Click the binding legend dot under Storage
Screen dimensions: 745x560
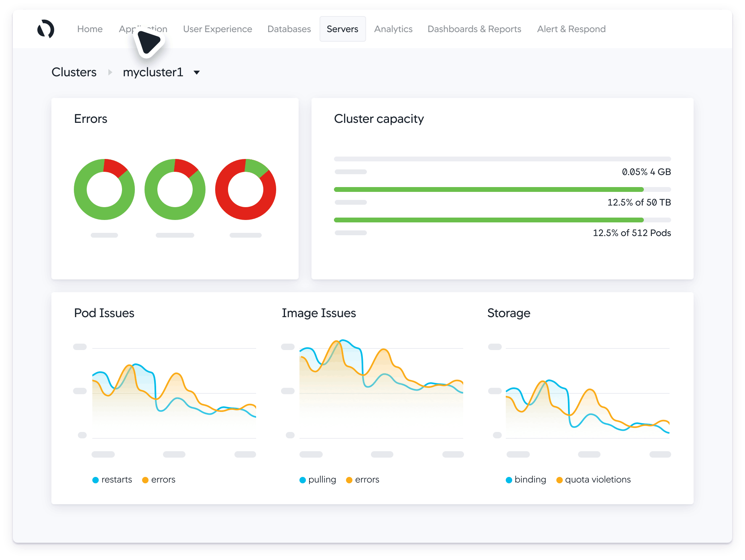(509, 479)
